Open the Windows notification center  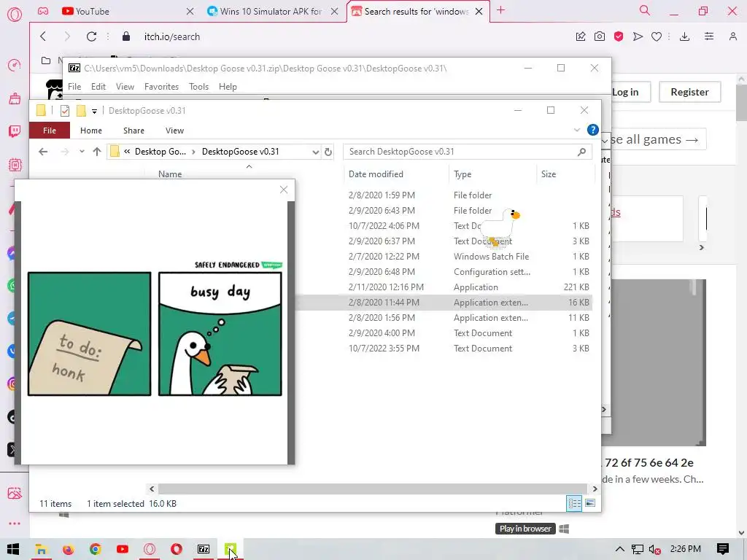(x=723, y=549)
